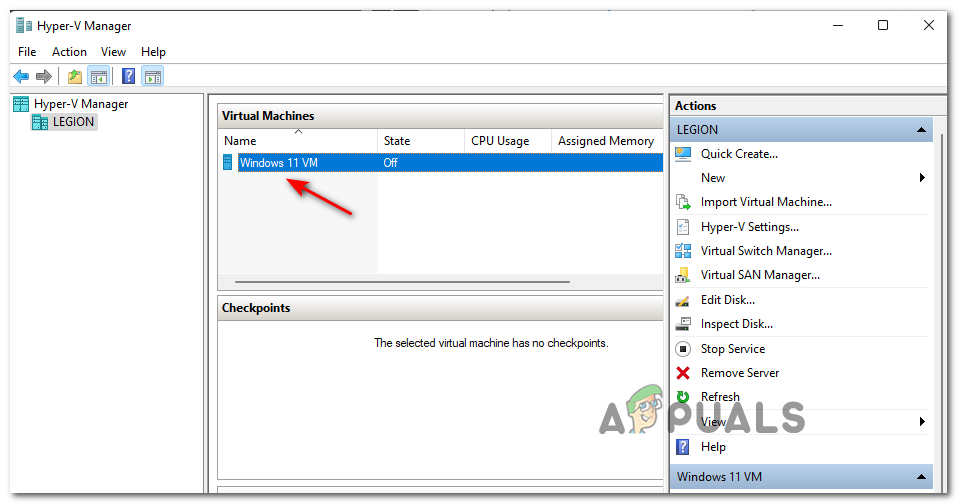Toggle the Show/Hide Action Pane toolbar icon
958x504 pixels.
153,76
